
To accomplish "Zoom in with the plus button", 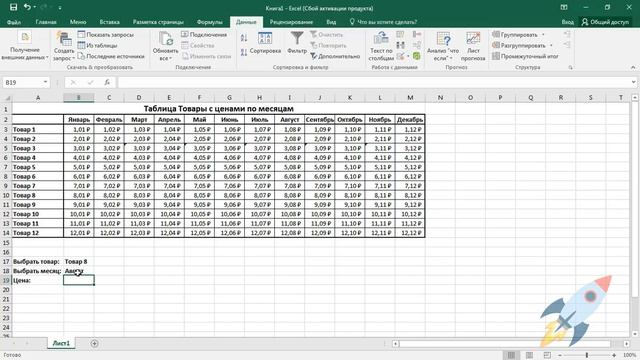I will pos(614,355).
